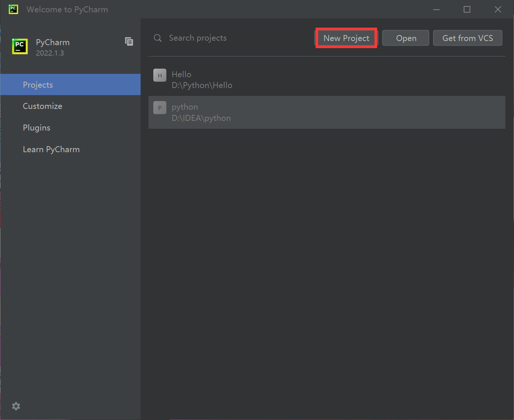This screenshot has height=420, width=514.
Task: Create a New Project
Action: pyautogui.click(x=346, y=38)
